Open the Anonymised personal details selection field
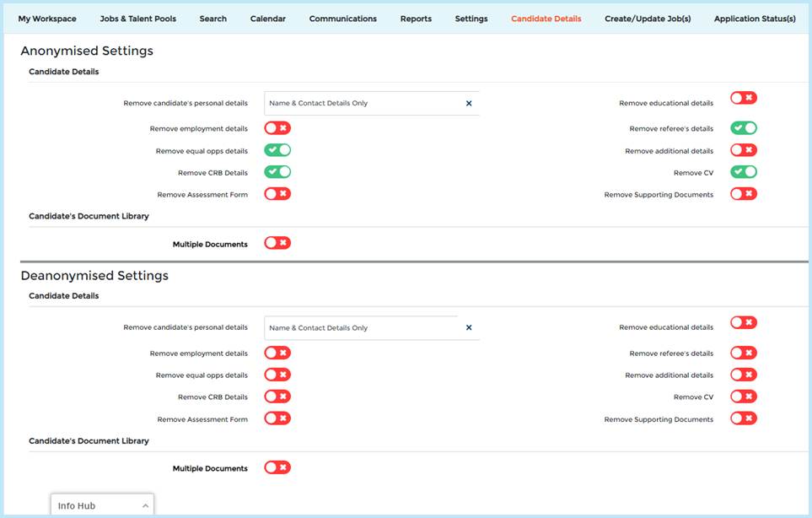This screenshot has height=518, width=812. coord(363,102)
